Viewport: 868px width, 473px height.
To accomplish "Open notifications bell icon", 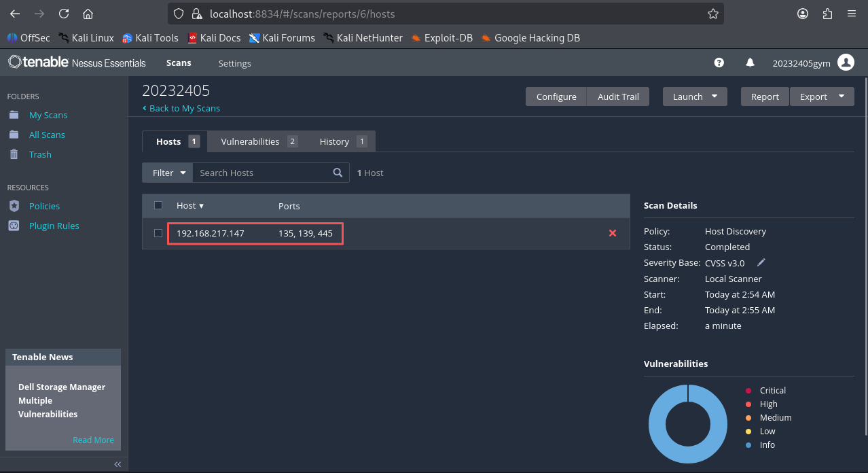I will click(x=750, y=63).
